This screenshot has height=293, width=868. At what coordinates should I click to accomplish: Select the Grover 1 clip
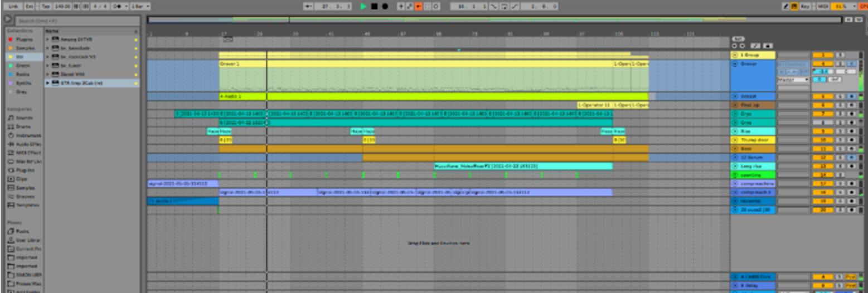[x=415, y=64]
